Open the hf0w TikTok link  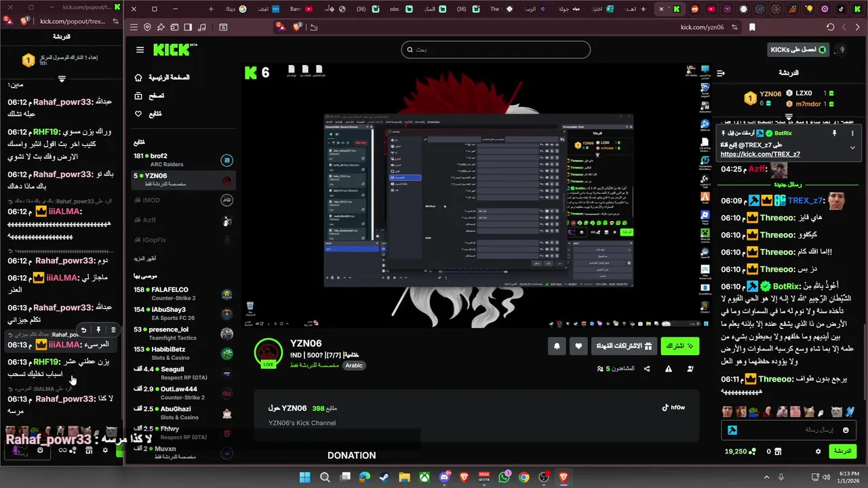(673, 407)
